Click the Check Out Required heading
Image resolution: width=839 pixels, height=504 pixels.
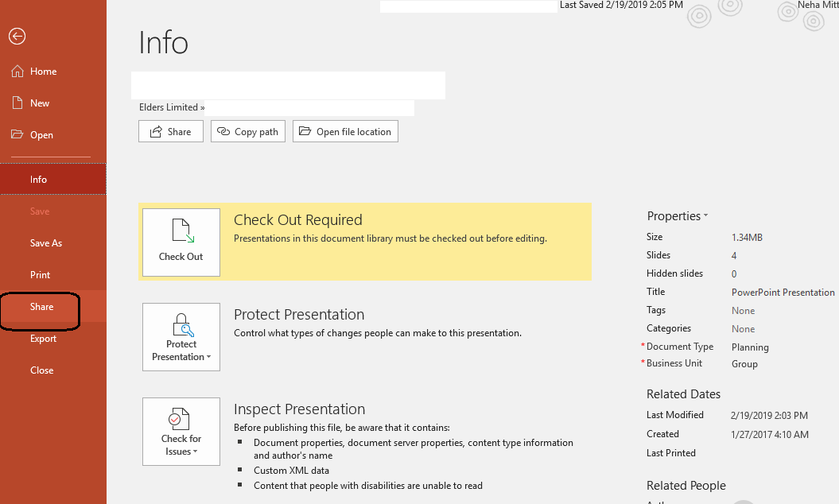click(298, 220)
